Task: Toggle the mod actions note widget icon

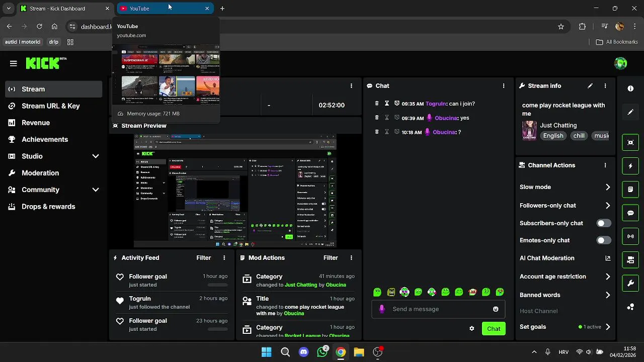Action: click(x=630, y=190)
